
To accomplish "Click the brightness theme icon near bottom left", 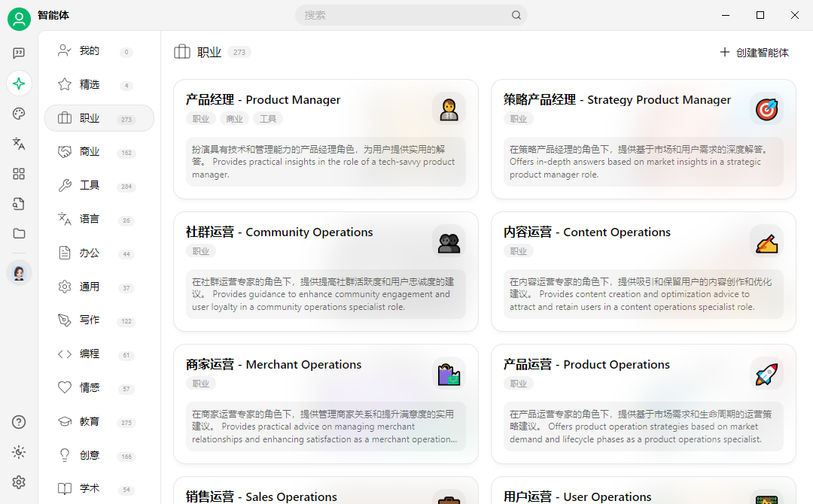I will click(x=19, y=452).
